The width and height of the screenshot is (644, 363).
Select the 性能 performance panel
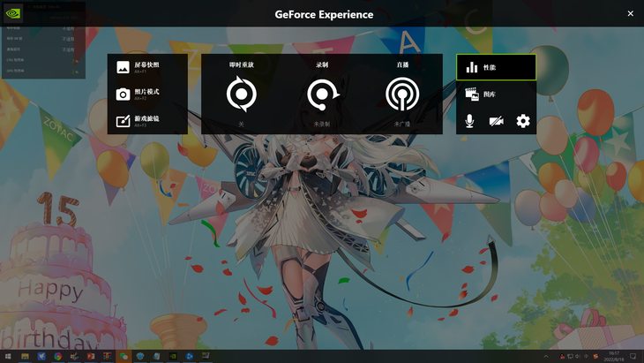(496, 67)
